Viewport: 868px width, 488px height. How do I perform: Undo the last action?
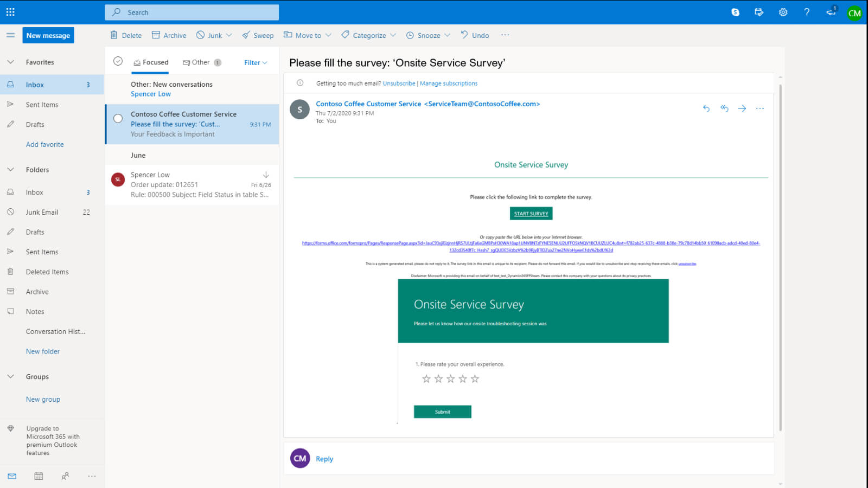pos(475,35)
